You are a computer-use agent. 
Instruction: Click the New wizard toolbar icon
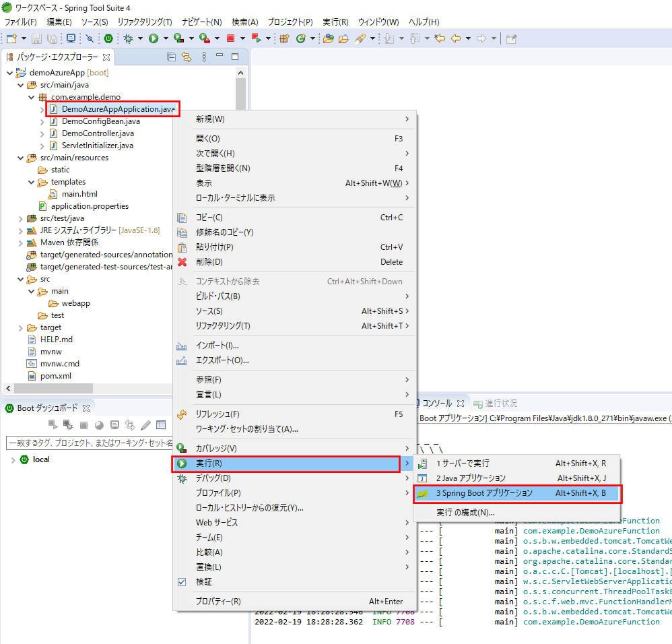click(11, 38)
